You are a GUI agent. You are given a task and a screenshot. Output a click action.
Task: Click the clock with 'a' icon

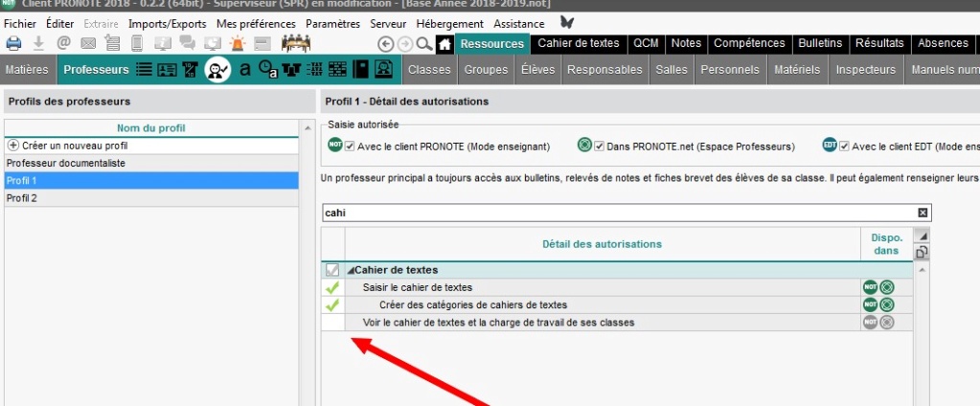click(x=268, y=69)
